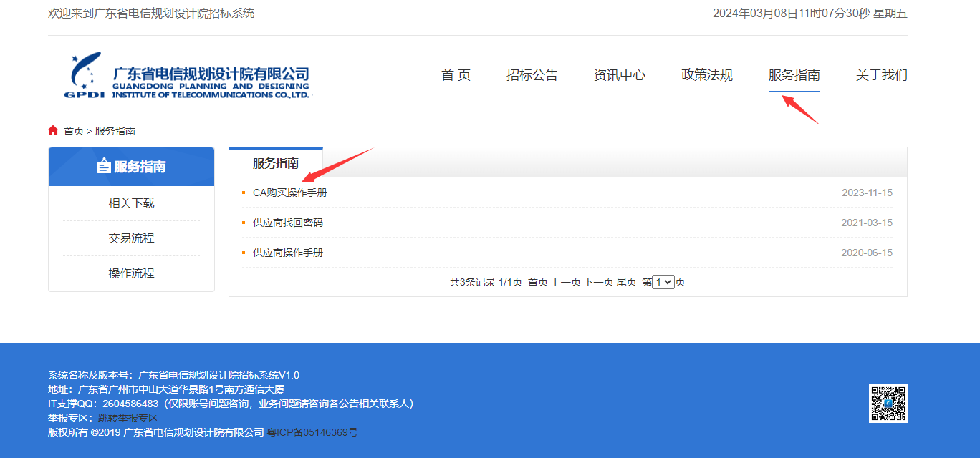
Task: Select the 服务指南 content tab
Action: [x=276, y=163]
